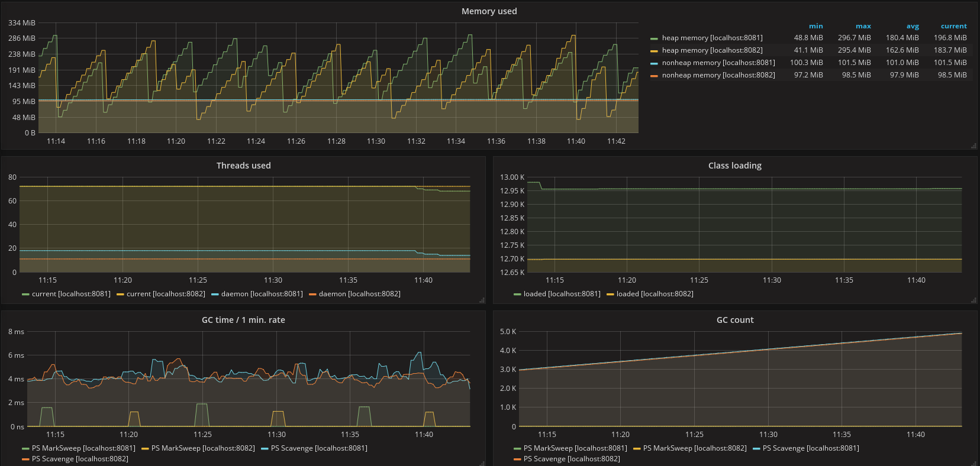Viewport: 980px width, 466px height.
Task: Click the Threads used panel resize handle
Action: click(482, 300)
